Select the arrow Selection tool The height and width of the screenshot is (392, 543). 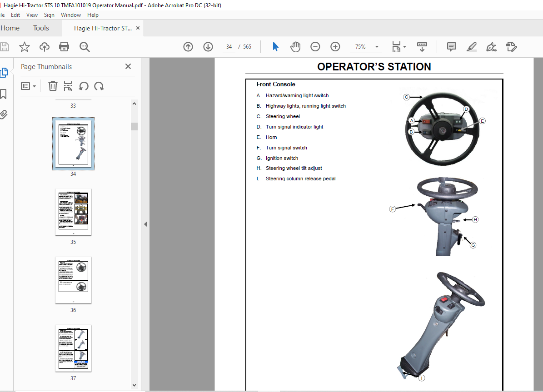tap(276, 47)
